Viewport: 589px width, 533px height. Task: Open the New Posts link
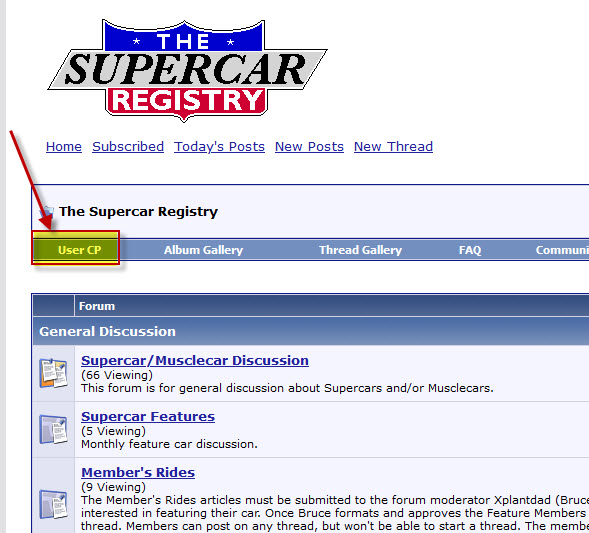click(309, 146)
